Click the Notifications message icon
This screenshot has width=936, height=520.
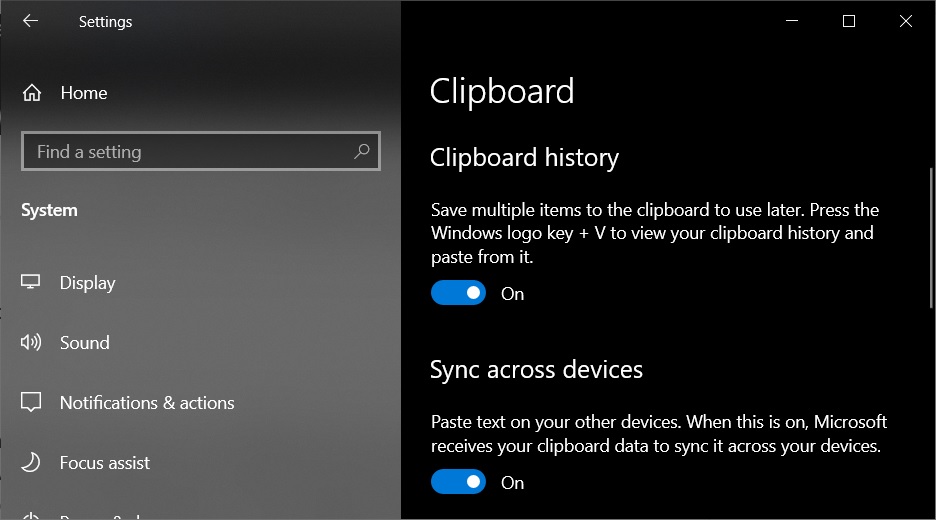pyautogui.click(x=31, y=403)
